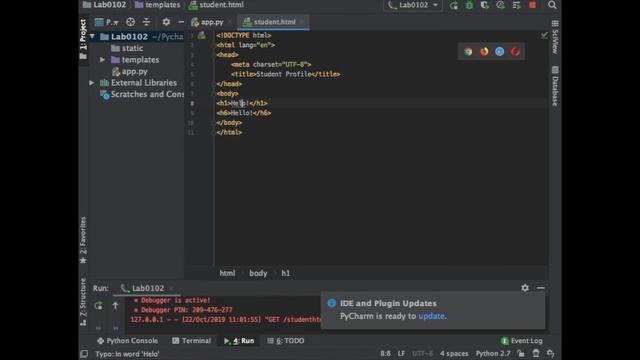Screen dimensions: 640x360
Task: Click the 8:8 cursor position indicator
Action: pyautogui.click(x=385, y=353)
